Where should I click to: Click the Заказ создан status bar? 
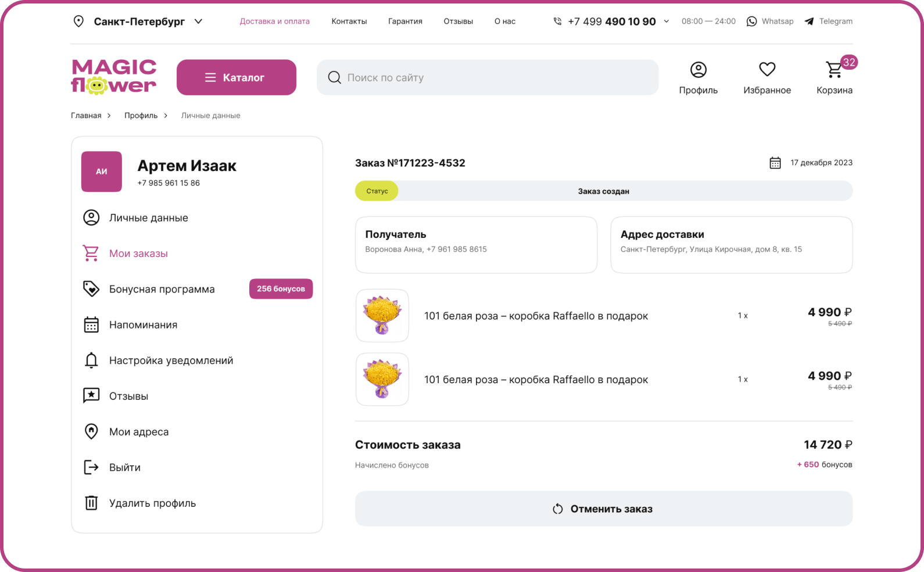pyautogui.click(x=603, y=191)
